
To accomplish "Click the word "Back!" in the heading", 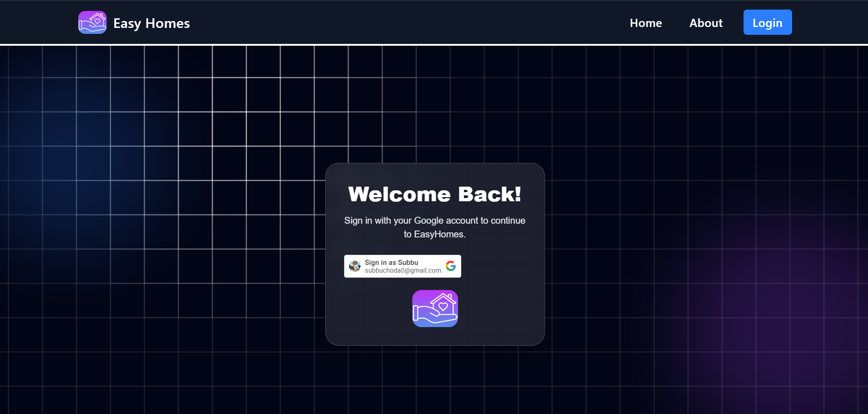I will pyautogui.click(x=489, y=194).
